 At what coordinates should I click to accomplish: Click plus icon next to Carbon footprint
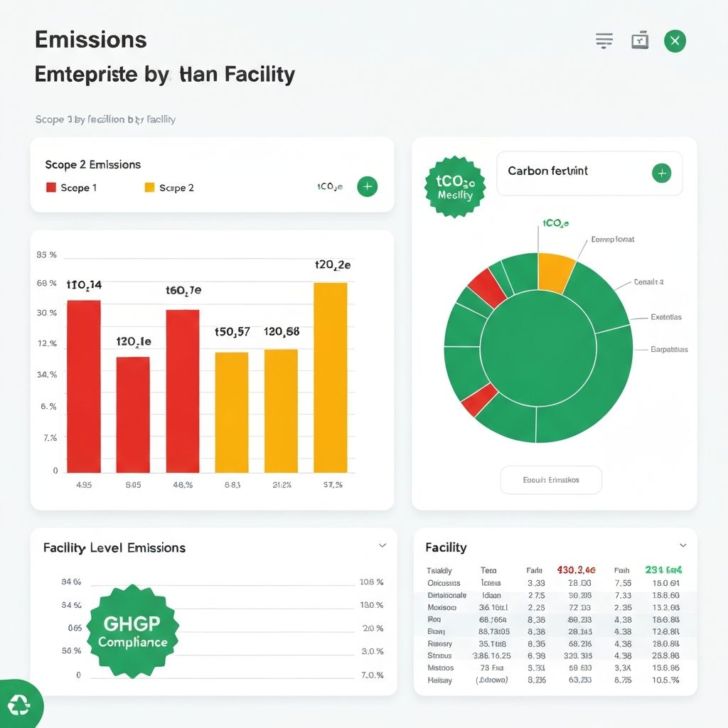[661, 173]
